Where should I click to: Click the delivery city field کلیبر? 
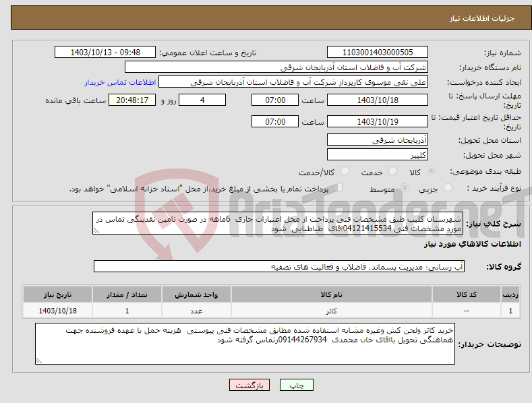click(x=378, y=155)
